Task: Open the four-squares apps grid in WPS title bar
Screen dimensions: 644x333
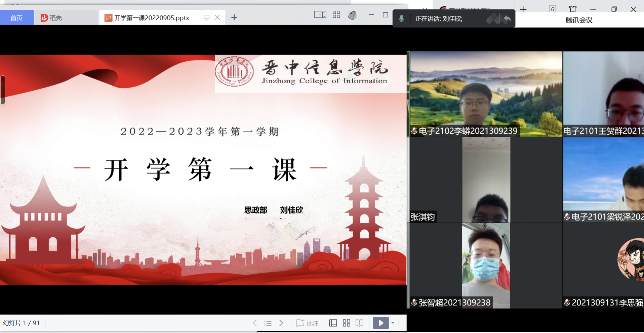Action: 336,14
